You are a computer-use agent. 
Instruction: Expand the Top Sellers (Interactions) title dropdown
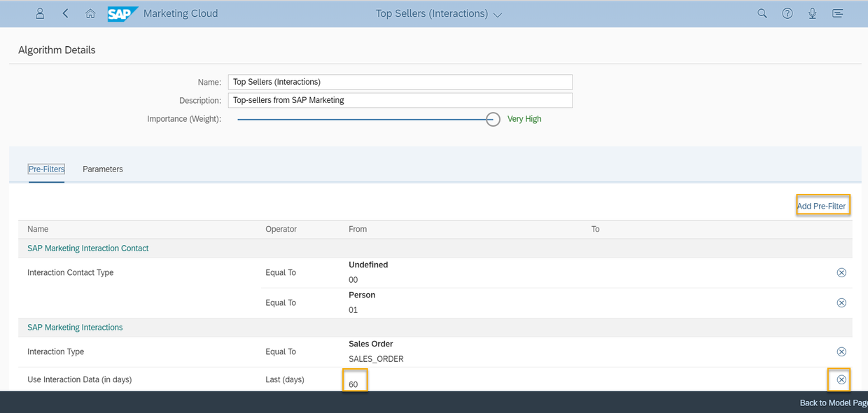[x=498, y=15]
